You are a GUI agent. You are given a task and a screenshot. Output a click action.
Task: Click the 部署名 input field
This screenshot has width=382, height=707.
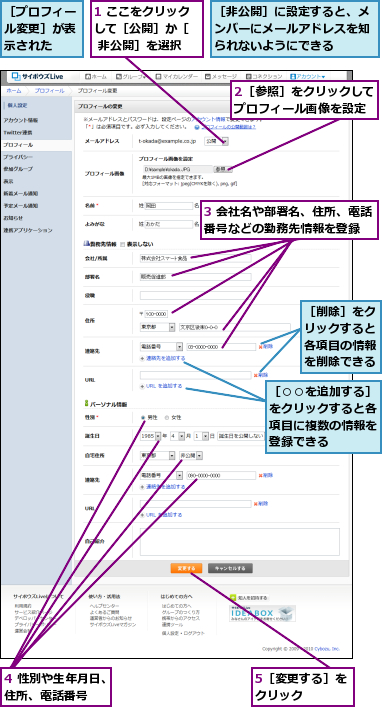click(x=195, y=277)
